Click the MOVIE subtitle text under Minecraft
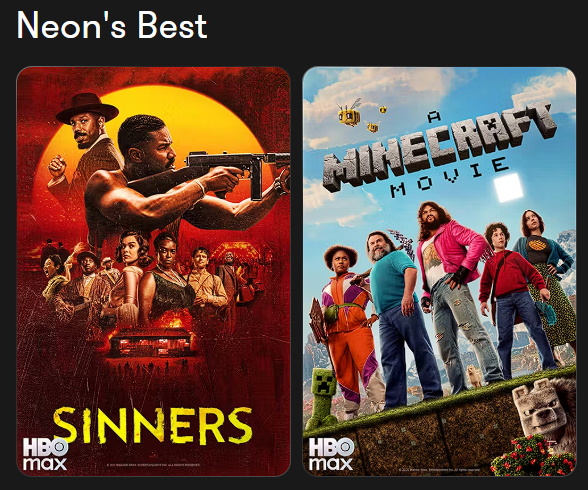The width and height of the screenshot is (588, 490). tap(450, 176)
